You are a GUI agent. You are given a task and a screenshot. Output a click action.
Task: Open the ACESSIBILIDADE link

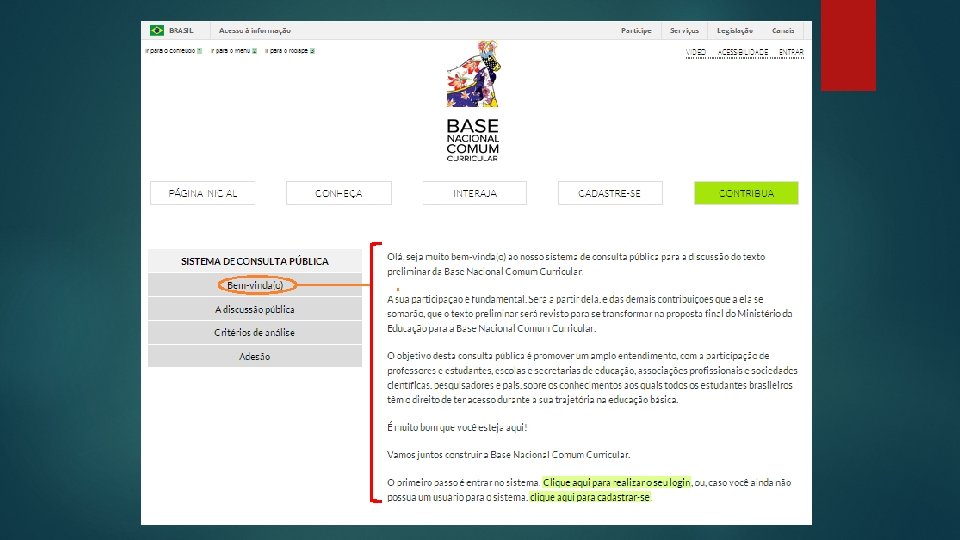(x=743, y=52)
